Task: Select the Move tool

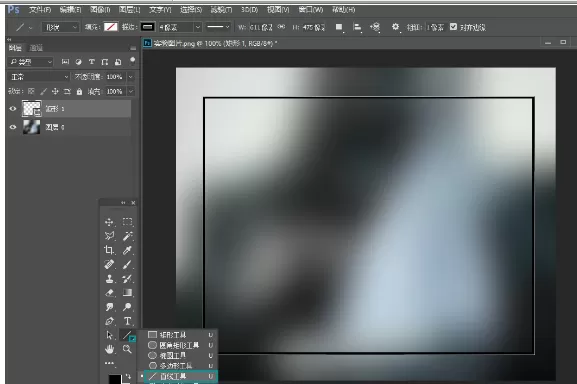Action: 109,222
